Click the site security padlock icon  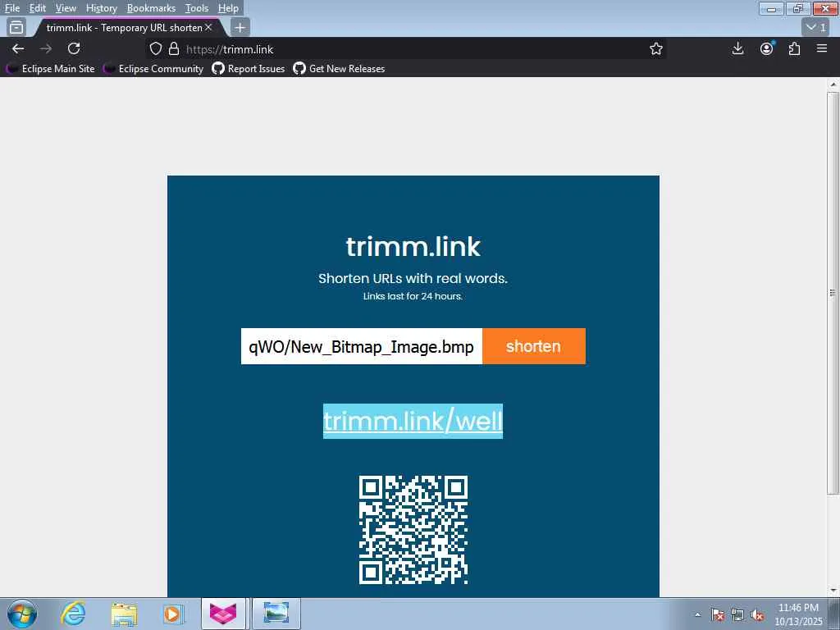(x=174, y=48)
